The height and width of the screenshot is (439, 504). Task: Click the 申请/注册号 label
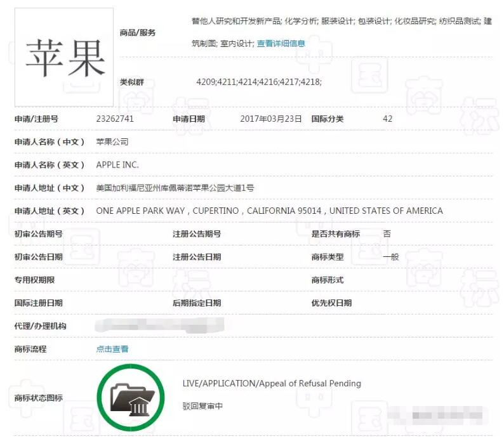(x=36, y=119)
